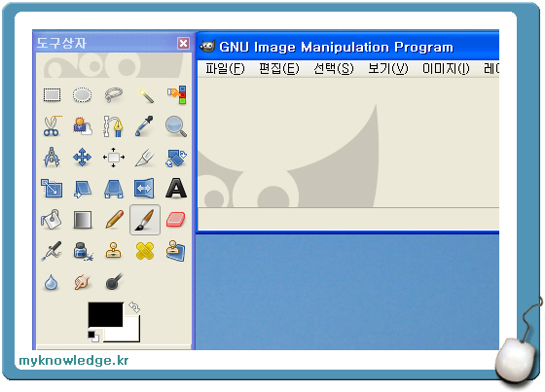Image resolution: width=545 pixels, height=392 pixels.
Task: Select the Measure compass tool
Action: 52,158
